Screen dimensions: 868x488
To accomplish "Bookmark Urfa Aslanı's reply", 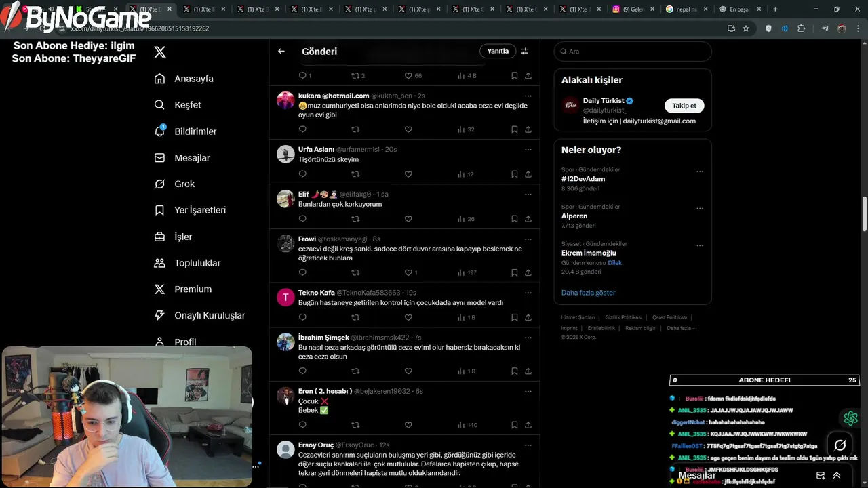I will coord(514,174).
